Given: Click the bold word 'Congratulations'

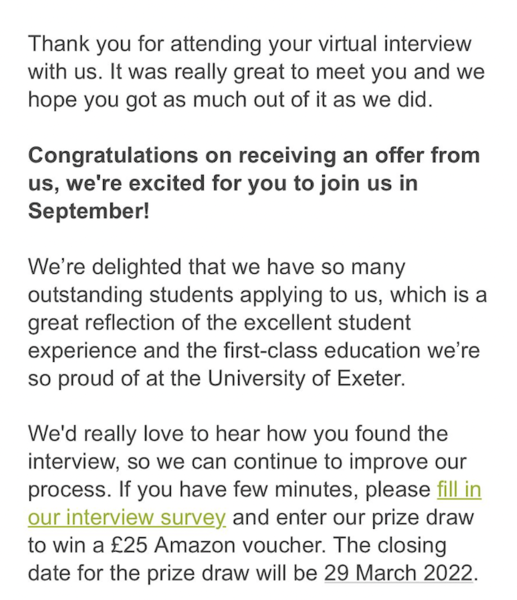Looking at the screenshot, I should (113, 155).
